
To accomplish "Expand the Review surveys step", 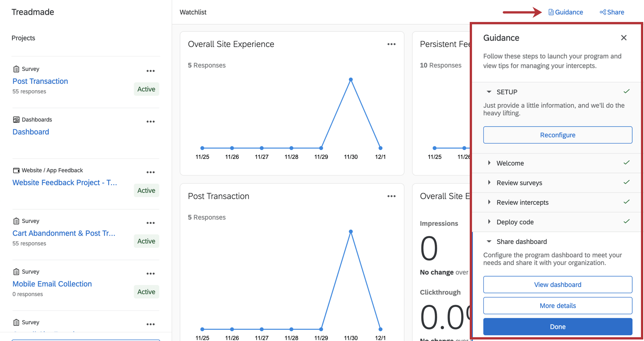I will 489,183.
